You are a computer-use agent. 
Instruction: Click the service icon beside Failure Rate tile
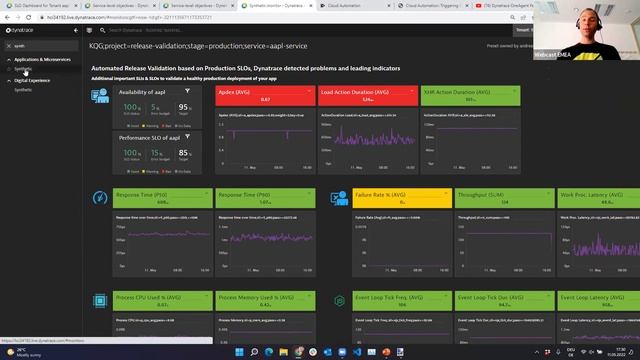point(339,198)
